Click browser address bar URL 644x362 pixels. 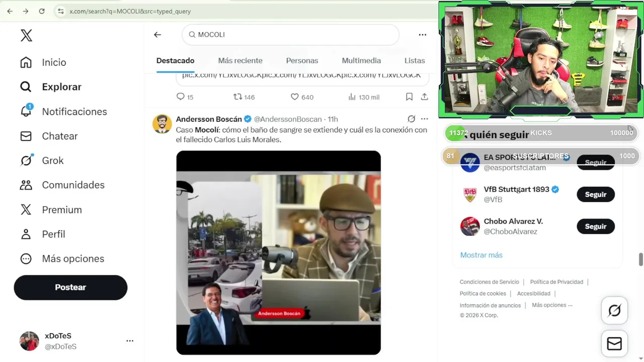tap(130, 11)
